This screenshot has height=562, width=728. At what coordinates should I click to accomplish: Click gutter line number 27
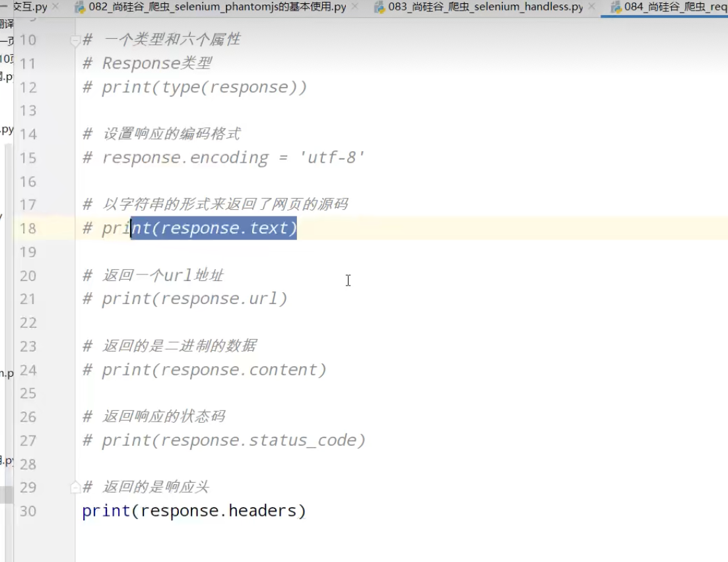tap(28, 441)
